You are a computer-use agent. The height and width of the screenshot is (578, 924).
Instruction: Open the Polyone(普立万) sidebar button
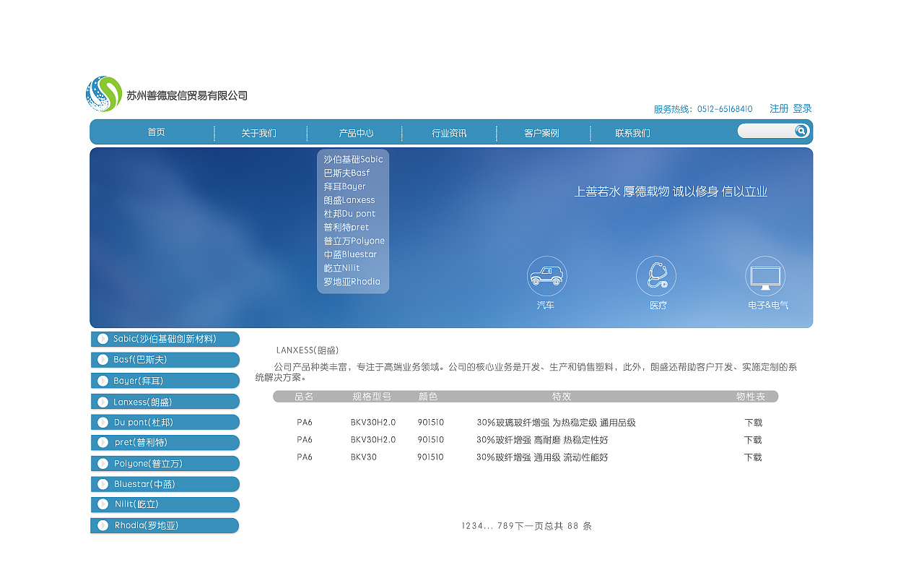tap(165, 463)
